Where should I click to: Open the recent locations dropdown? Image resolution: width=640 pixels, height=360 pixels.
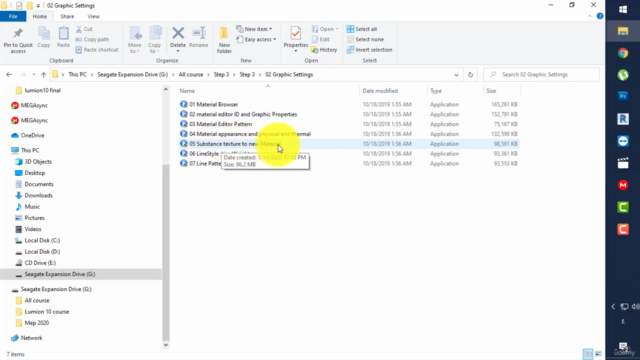click(34, 75)
